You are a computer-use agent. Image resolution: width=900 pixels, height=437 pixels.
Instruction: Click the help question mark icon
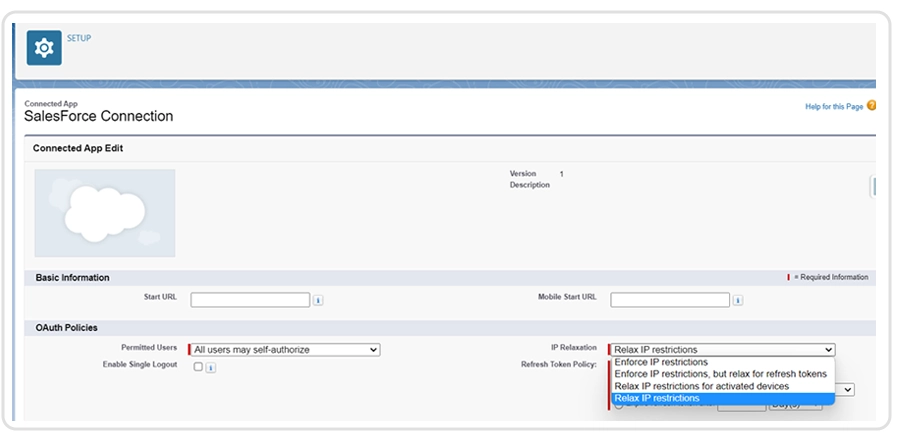tap(871, 106)
